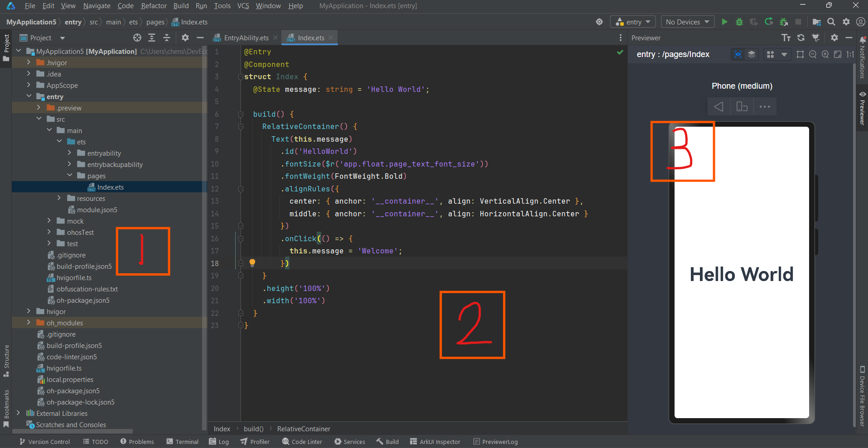Collapse the entry module folder
Image resolution: width=868 pixels, height=448 pixels.
29,96
